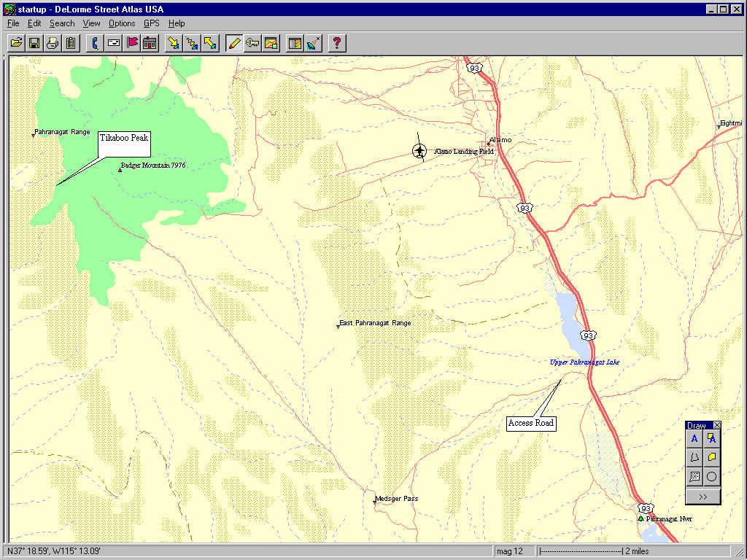747x560 pixels.
Task: Click the Open file folder icon
Action: [x=16, y=43]
